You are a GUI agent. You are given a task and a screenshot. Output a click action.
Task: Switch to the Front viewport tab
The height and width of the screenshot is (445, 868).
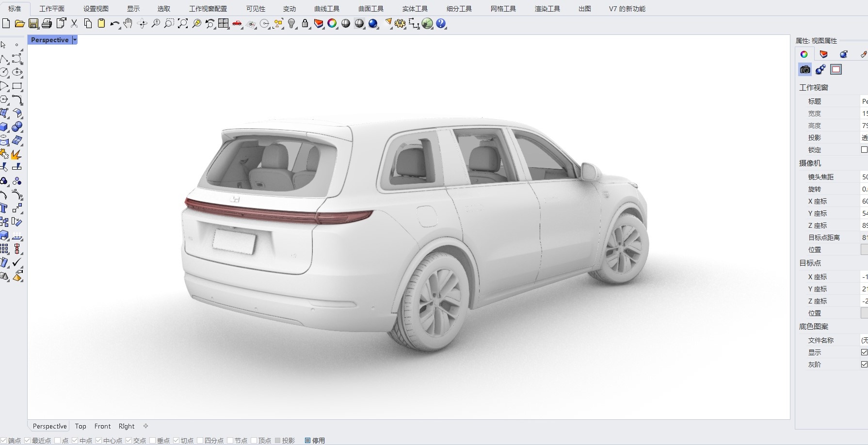pos(102,426)
